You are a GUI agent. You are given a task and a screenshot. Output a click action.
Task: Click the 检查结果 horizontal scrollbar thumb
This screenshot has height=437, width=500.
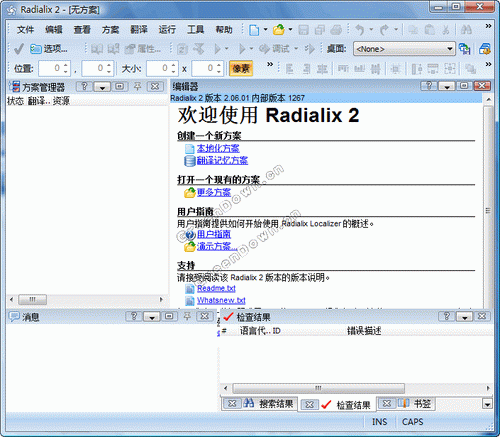(319, 388)
